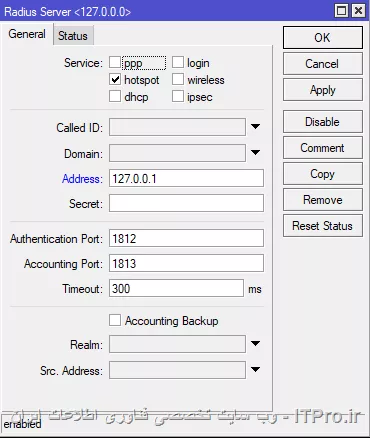Click the disabled Src. Address field
Viewport: 370px width, 438px height.
click(177, 370)
